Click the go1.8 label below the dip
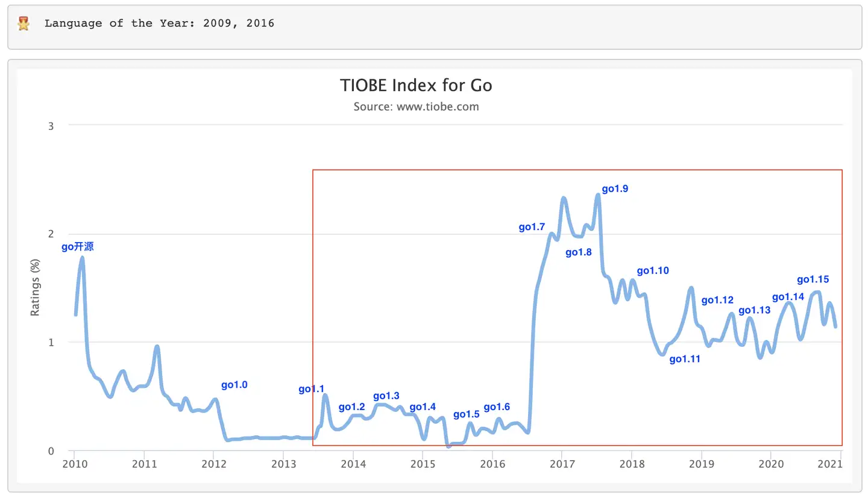Screen dimensions: 868x498 pos(579,252)
